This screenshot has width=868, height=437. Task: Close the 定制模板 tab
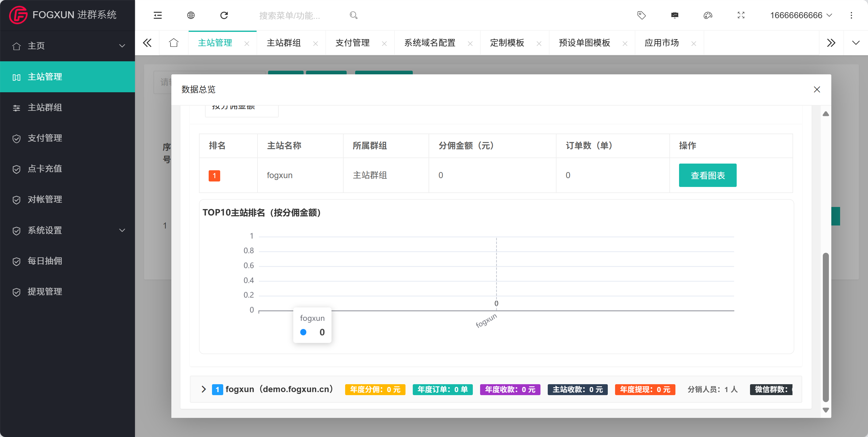(x=539, y=43)
